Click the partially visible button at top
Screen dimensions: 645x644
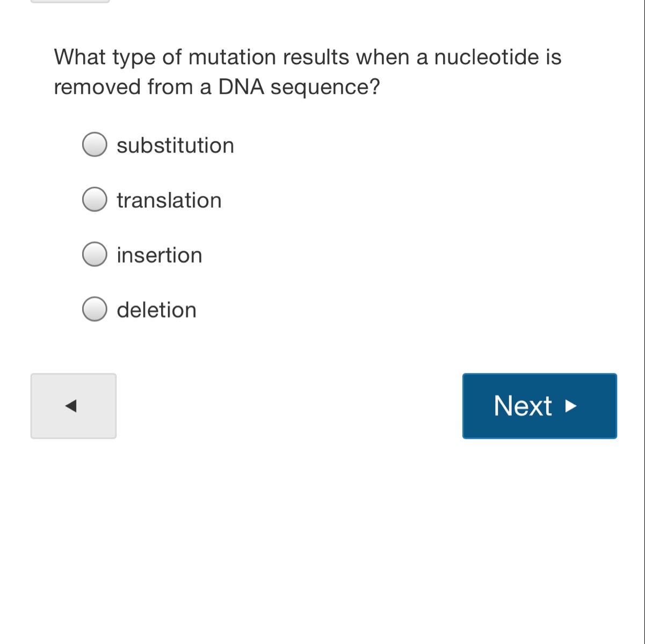[x=70, y=1]
